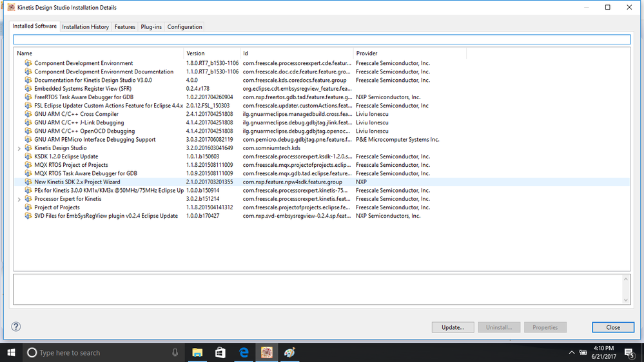Click icon for Documentation for Kinetis Design Studio V3.0.0
644x362 pixels.
coord(28,80)
